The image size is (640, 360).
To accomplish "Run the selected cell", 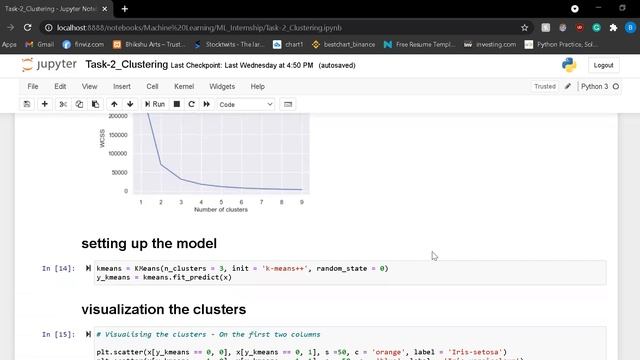I will [155, 104].
